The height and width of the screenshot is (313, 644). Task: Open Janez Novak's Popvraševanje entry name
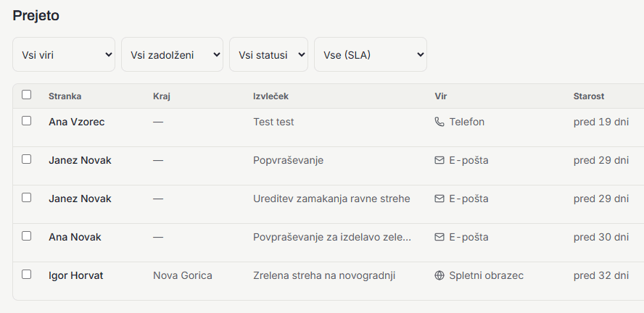point(80,160)
